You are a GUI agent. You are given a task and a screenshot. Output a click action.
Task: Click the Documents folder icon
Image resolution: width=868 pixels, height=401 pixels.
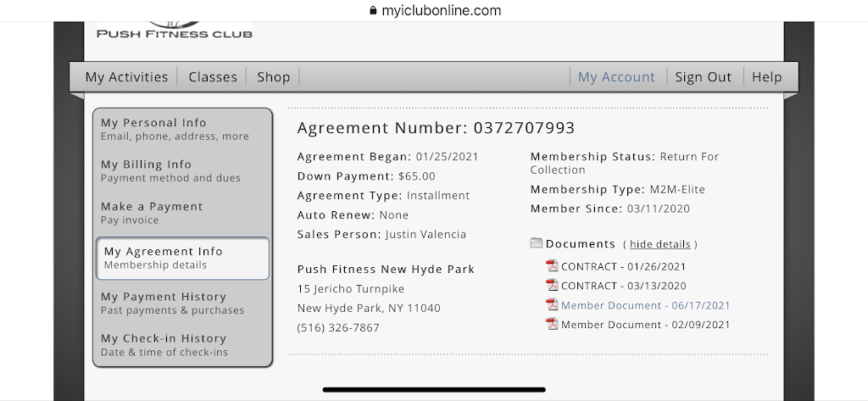[x=536, y=243]
